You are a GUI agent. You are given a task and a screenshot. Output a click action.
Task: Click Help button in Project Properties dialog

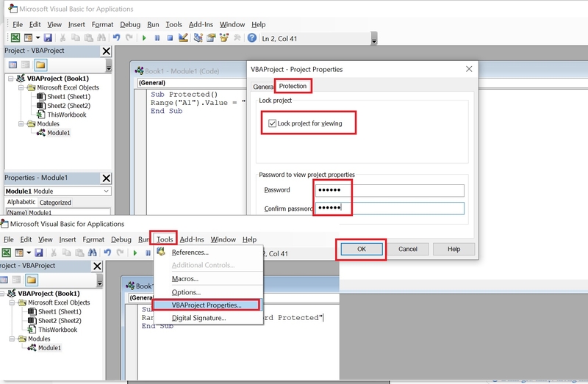click(x=453, y=249)
